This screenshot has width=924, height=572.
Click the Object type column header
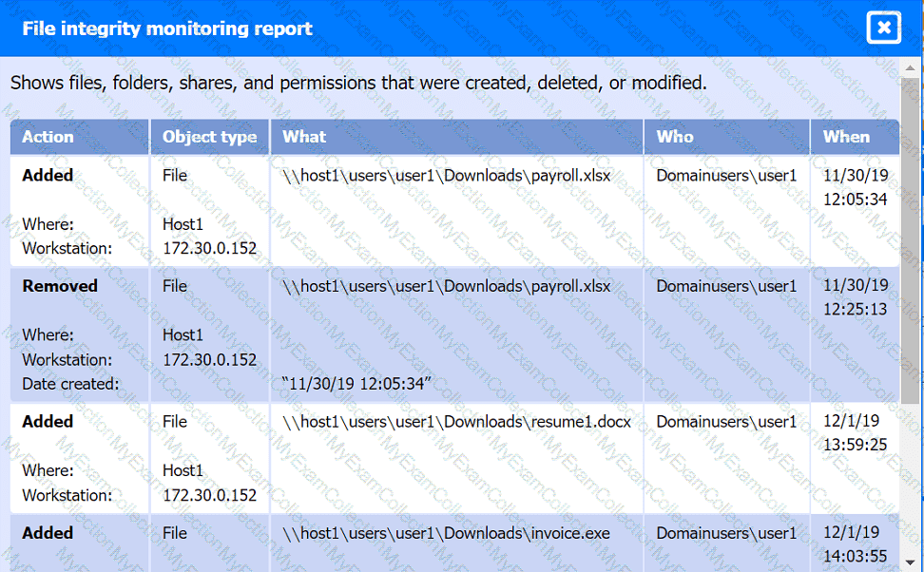pyautogui.click(x=209, y=137)
